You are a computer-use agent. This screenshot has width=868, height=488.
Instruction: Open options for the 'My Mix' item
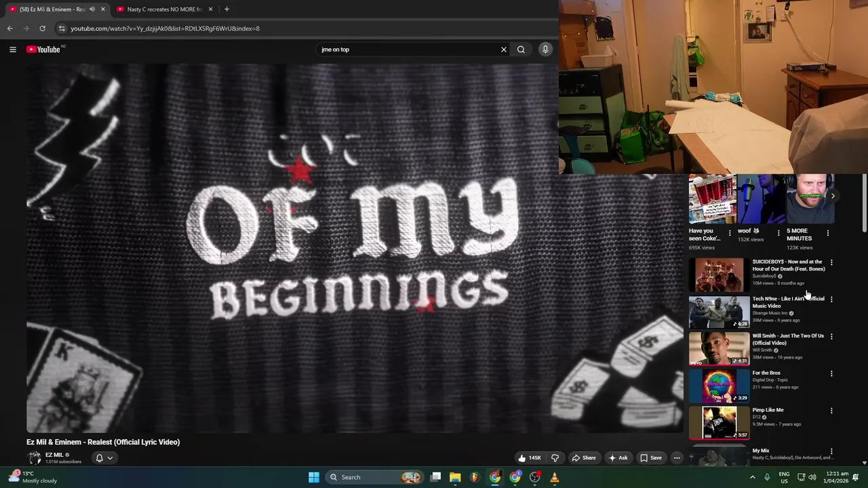click(831, 451)
